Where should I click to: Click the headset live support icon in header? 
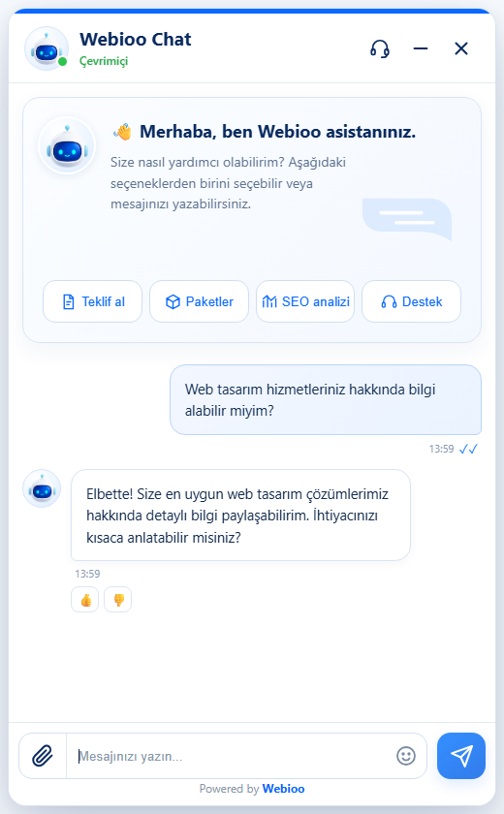pos(379,48)
